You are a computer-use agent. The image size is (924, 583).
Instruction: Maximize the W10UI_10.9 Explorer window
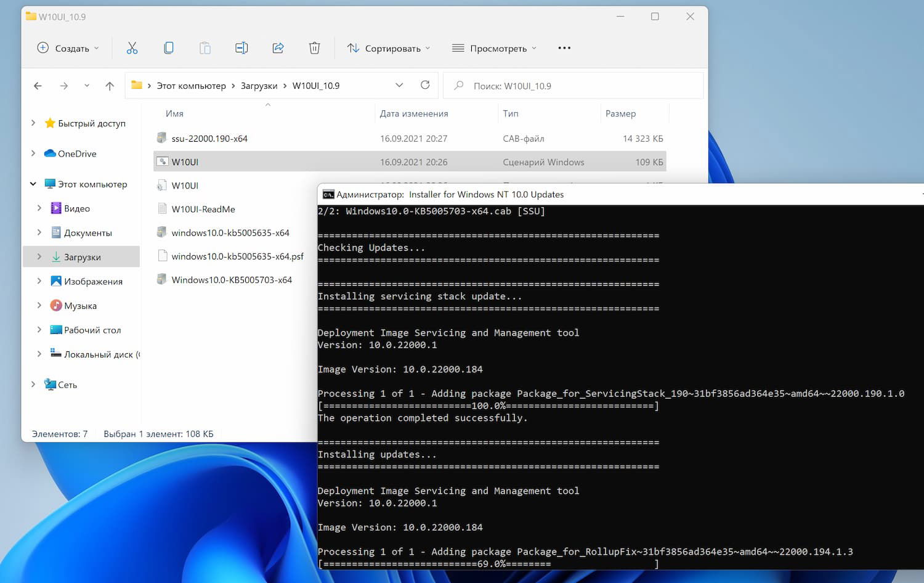(655, 17)
